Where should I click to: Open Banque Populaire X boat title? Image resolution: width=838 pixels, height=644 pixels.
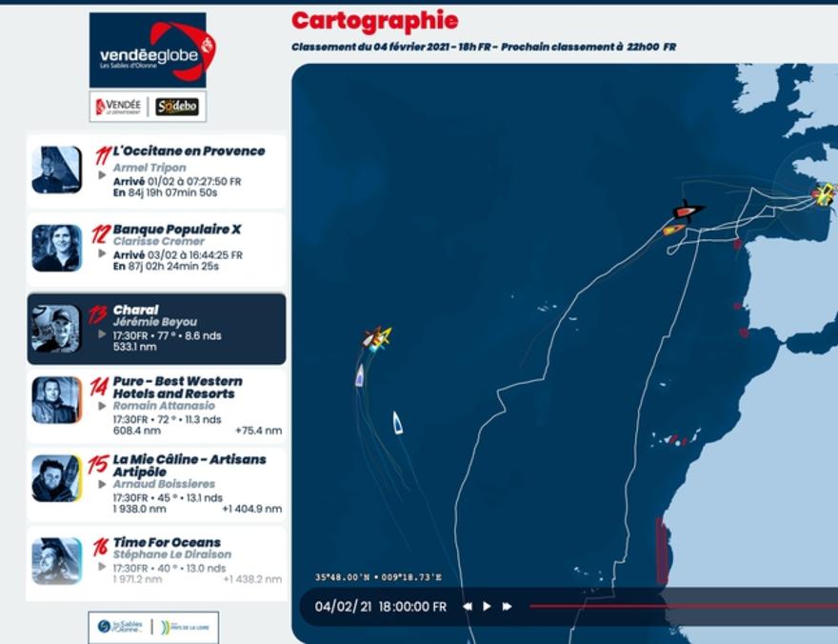(x=177, y=230)
